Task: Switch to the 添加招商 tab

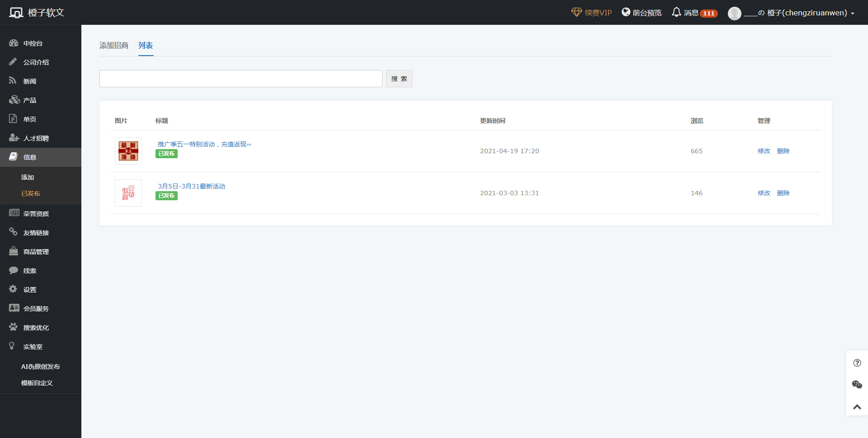Action: tap(114, 45)
